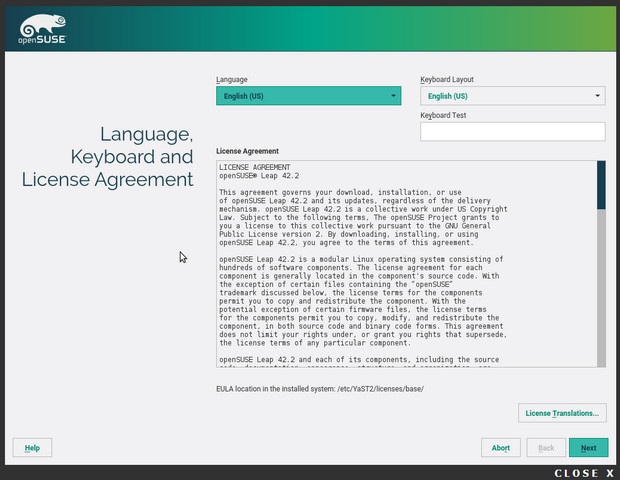Click the Language field label

coord(232,79)
